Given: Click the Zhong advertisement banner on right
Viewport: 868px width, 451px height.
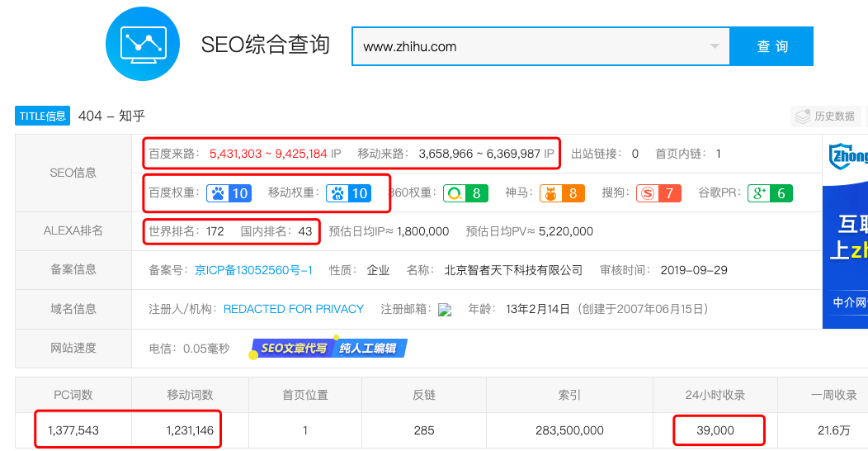Looking at the screenshot, I should [x=845, y=232].
